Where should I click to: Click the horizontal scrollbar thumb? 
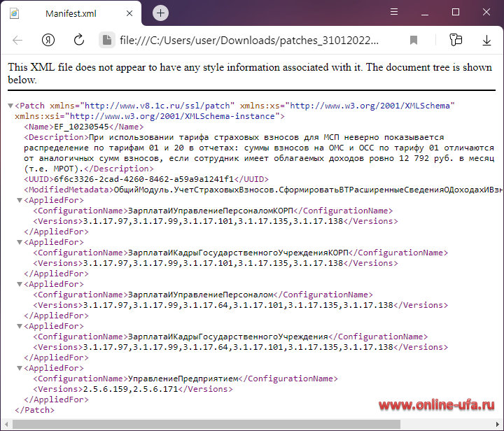point(203,424)
